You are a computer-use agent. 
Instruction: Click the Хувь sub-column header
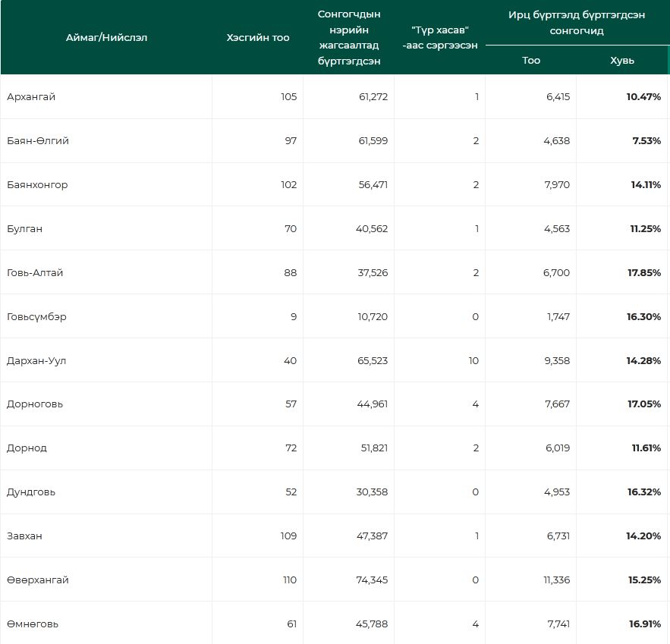point(622,60)
